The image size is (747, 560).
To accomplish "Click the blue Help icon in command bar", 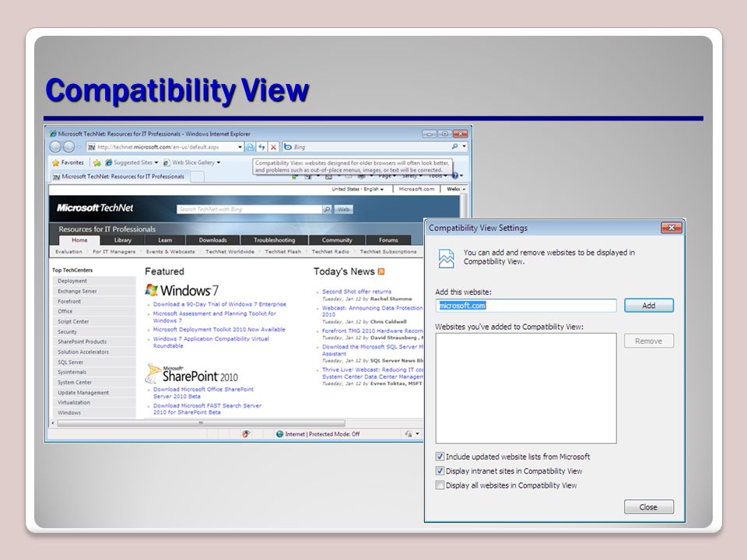I will tap(455, 176).
